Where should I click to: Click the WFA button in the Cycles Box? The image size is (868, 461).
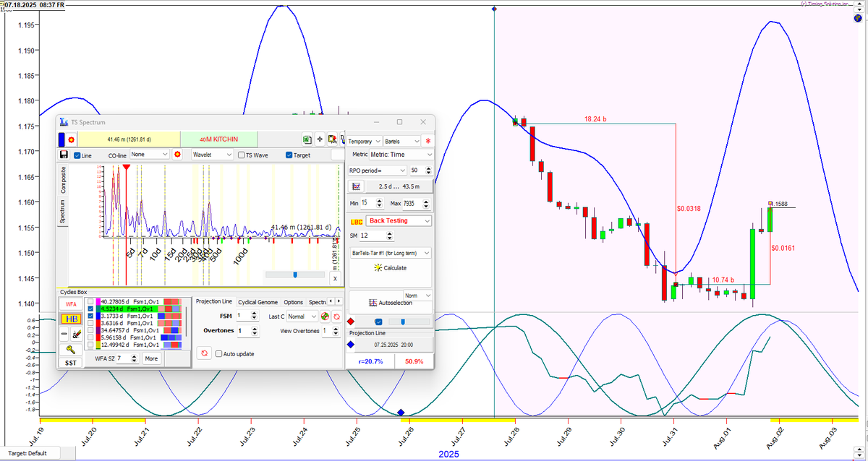70,303
